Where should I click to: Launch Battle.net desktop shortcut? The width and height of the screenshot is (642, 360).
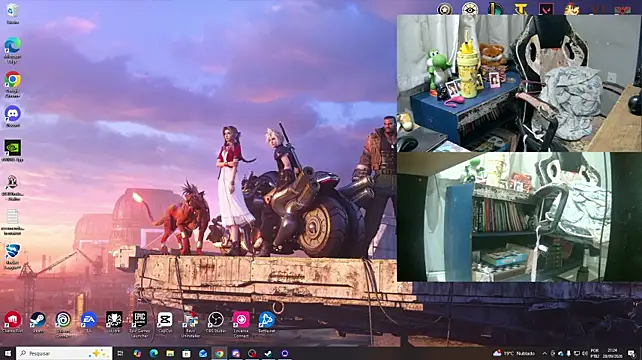(267, 322)
